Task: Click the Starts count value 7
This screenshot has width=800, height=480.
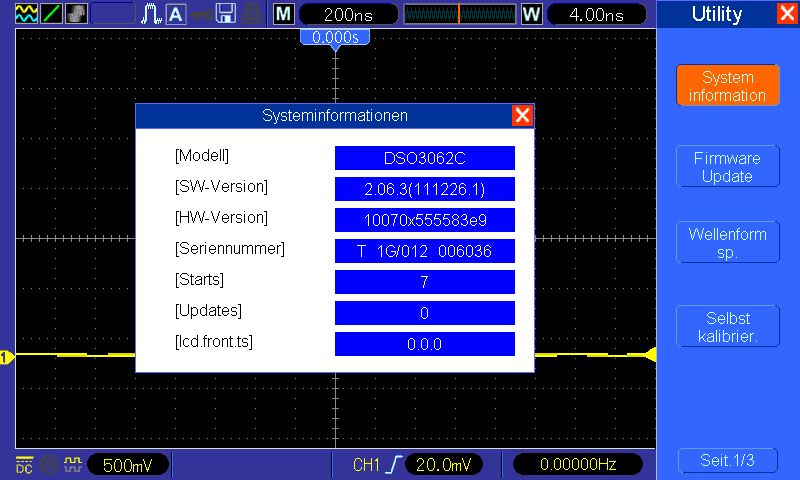Action: pyautogui.click(x=424, y=282)
